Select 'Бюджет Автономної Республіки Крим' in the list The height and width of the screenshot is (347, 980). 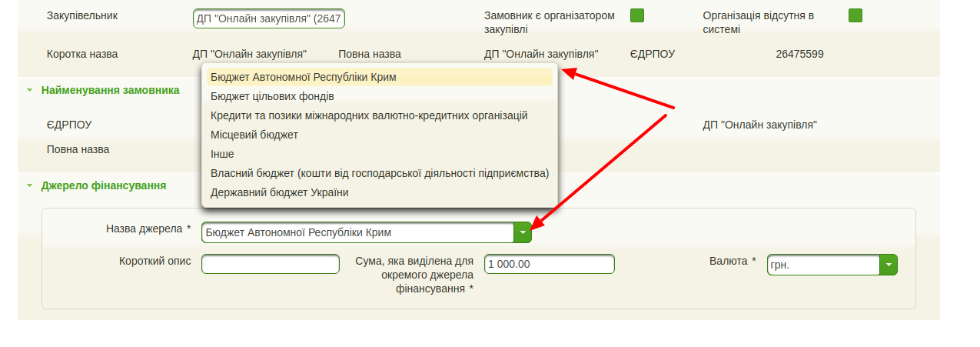303,77
